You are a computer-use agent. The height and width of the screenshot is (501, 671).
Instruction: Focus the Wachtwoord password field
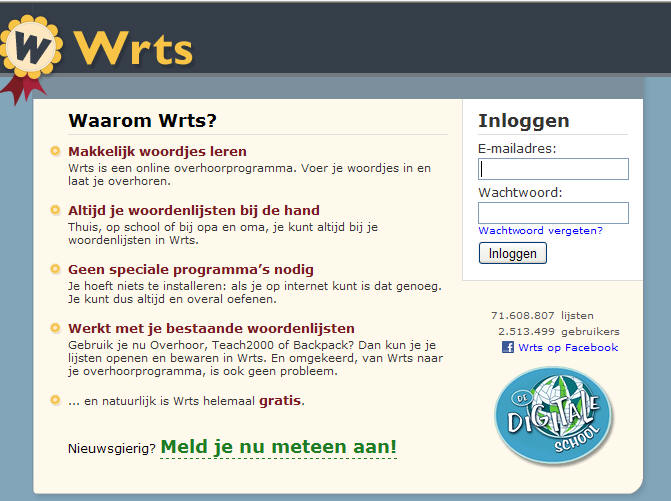click(553, 213)
